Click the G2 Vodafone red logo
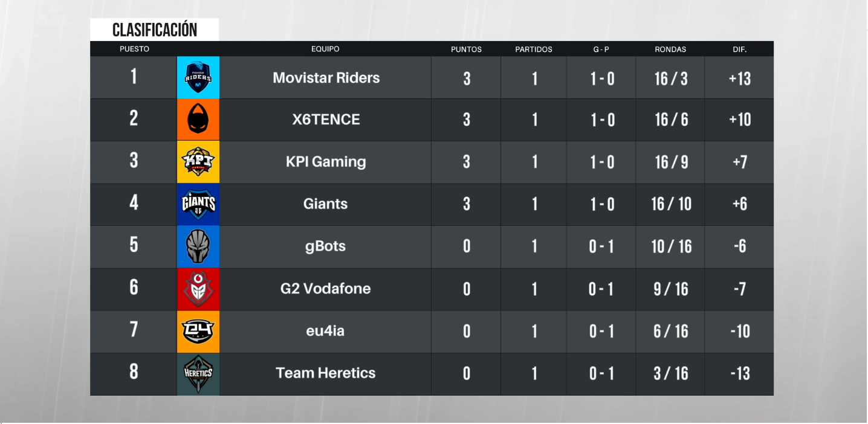 pyautogui.click(x=198, y=289)
